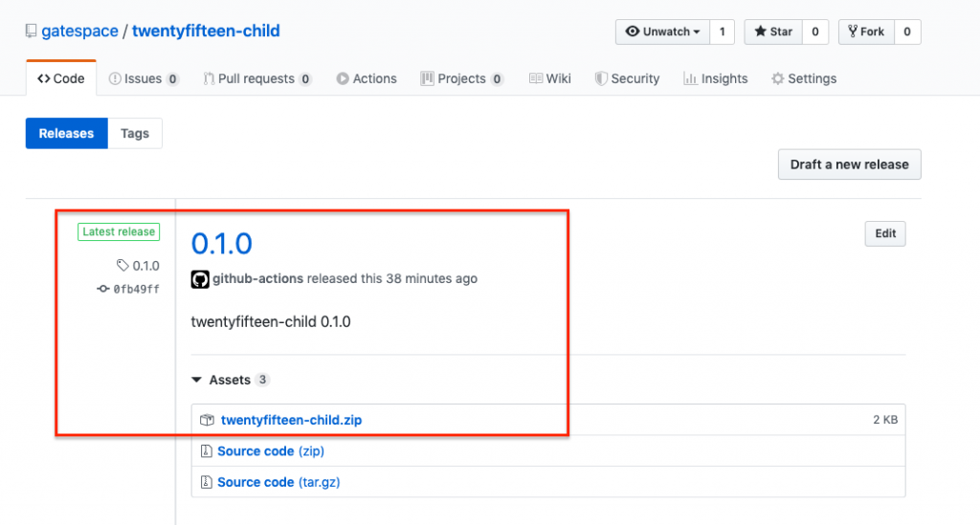Open the Unwatch dropdown

(662, 32)
